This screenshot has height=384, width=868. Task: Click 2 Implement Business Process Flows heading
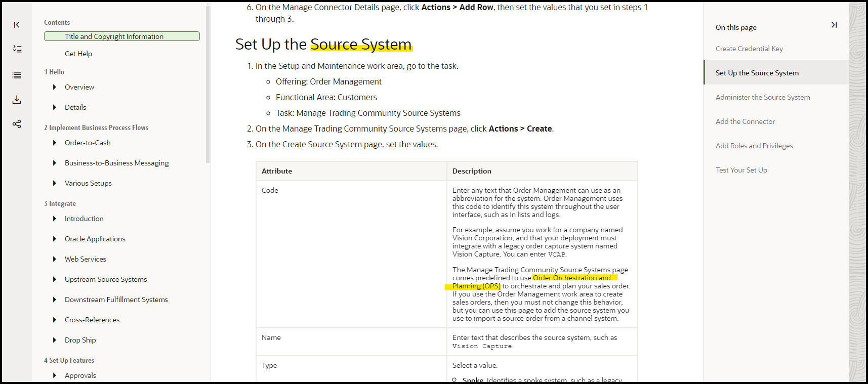tap(96, 127)
